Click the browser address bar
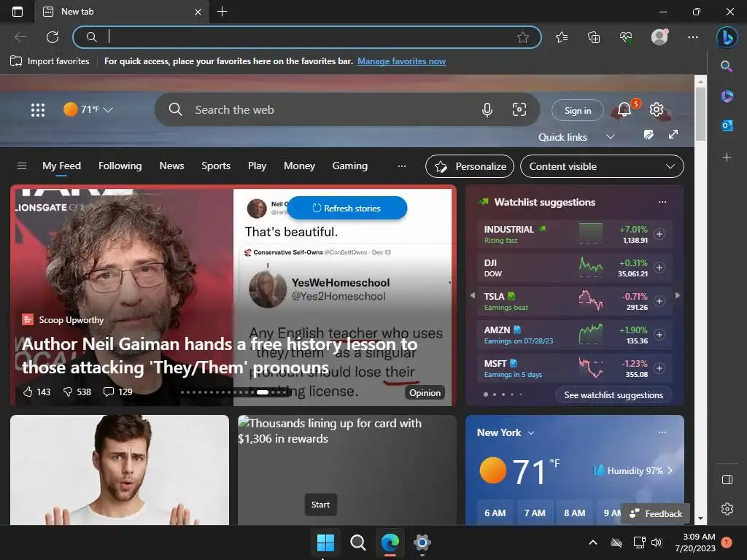The image size is (747, 560). pyautogui.click(x=307, y=37)
